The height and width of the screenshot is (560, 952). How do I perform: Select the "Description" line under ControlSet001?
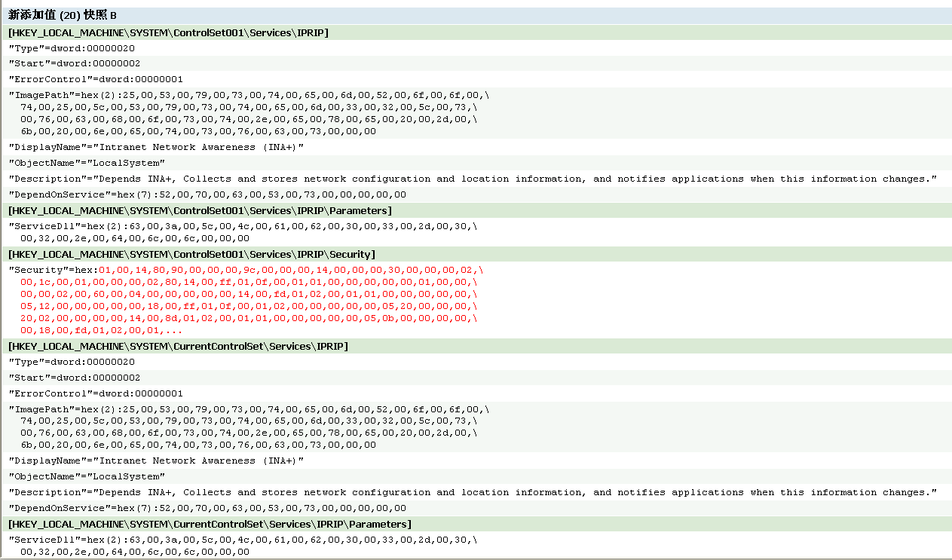pos(473,179)
